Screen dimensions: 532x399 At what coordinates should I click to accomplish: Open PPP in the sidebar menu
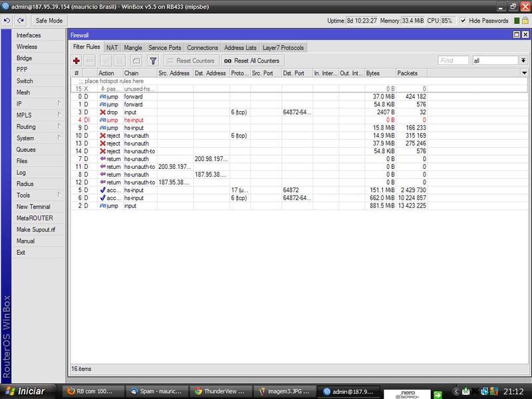pos(39,69)
